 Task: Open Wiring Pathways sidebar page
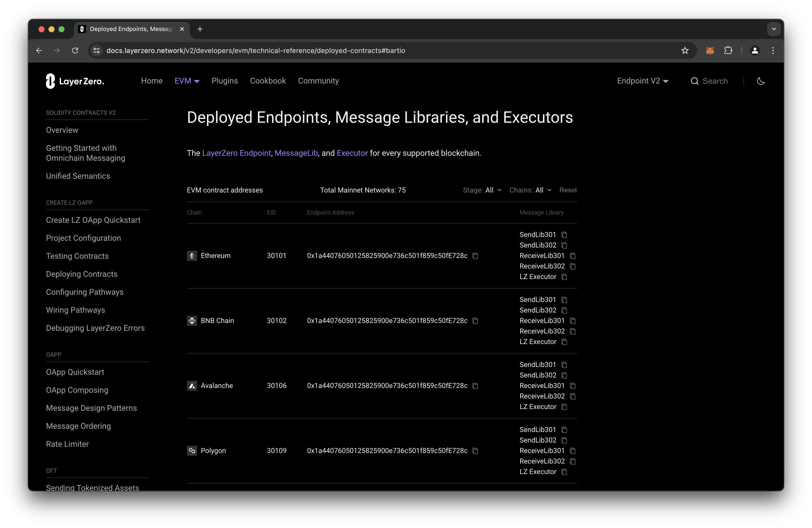click(75, 310)
